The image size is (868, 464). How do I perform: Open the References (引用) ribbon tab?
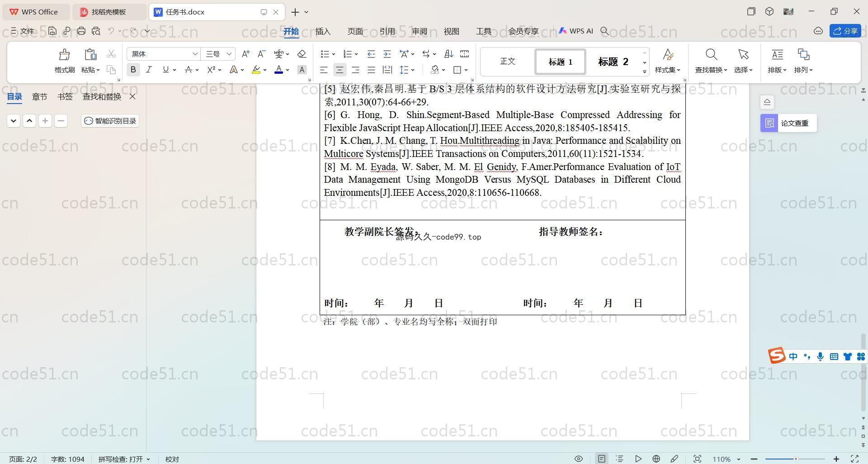(387, 31)
